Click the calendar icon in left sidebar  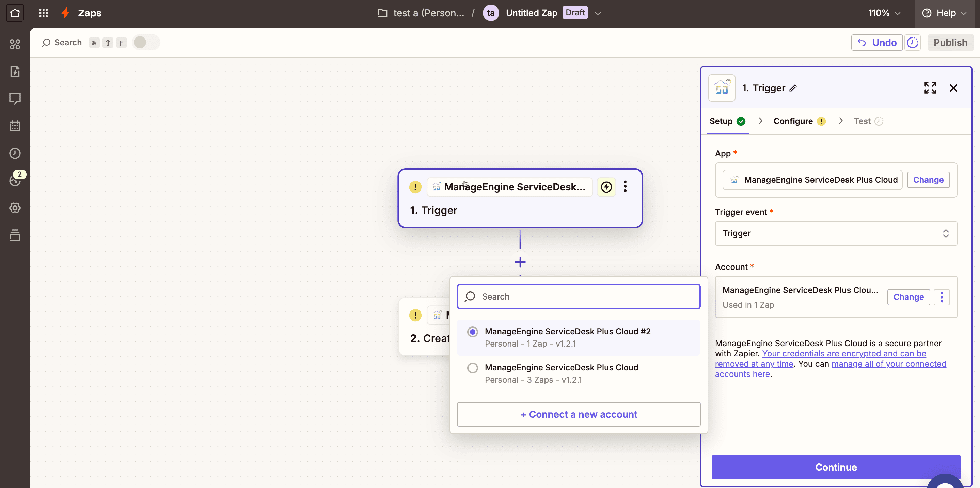tap(15, 126)
